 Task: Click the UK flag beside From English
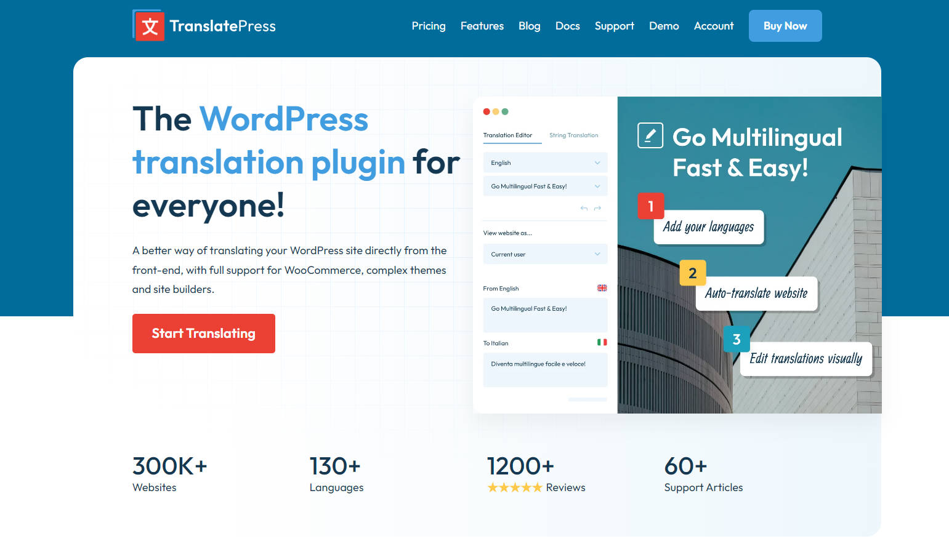click(x=602, y=288)
